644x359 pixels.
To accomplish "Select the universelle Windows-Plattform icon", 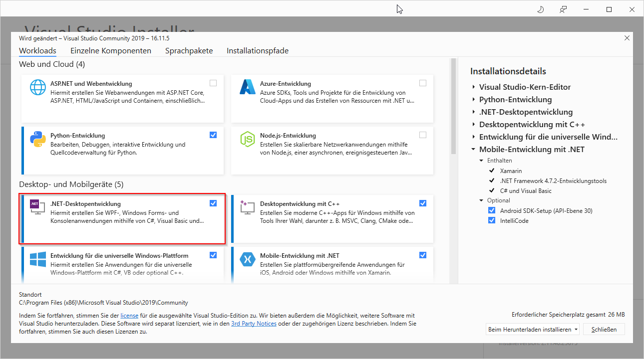I will 37,259.
